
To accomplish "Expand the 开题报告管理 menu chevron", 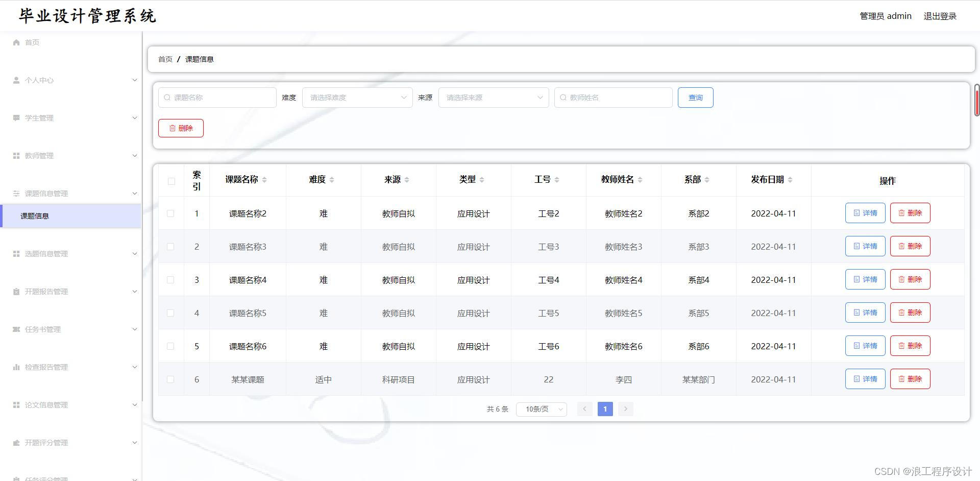I will (x=135, y=292).
